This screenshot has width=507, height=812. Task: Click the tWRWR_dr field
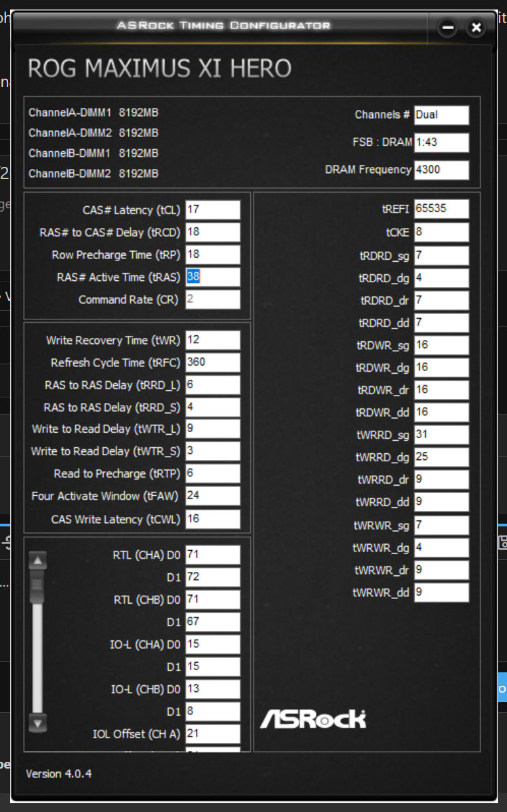pos(441,570)
